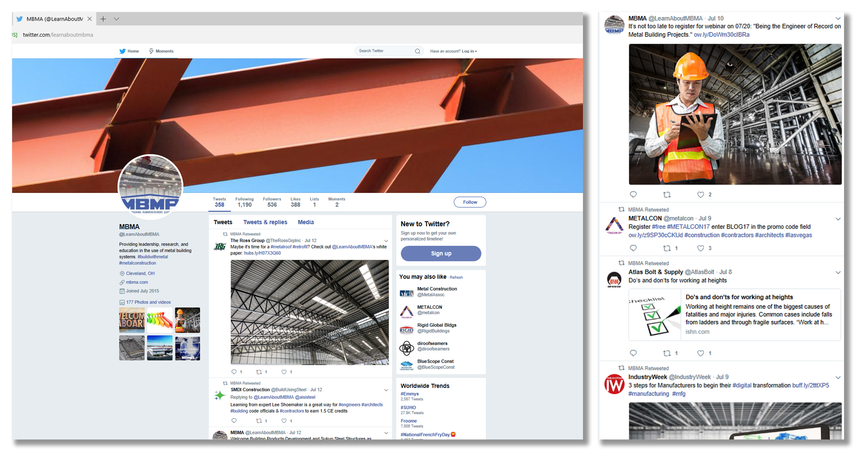Click the IndustryWeek IW avatar
Image resolution: width=868 pixels, height=462 pixels.
point(614,384)
